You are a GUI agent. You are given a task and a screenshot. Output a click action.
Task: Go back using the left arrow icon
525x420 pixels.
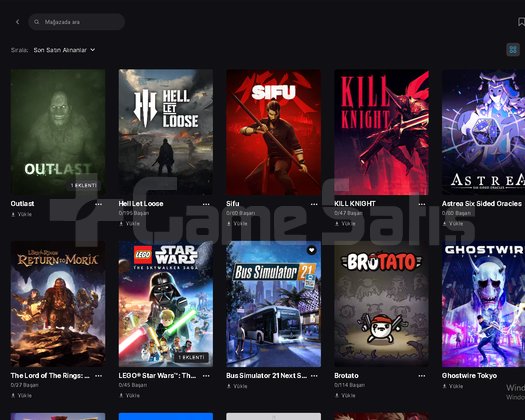click(x=17, y=22)
